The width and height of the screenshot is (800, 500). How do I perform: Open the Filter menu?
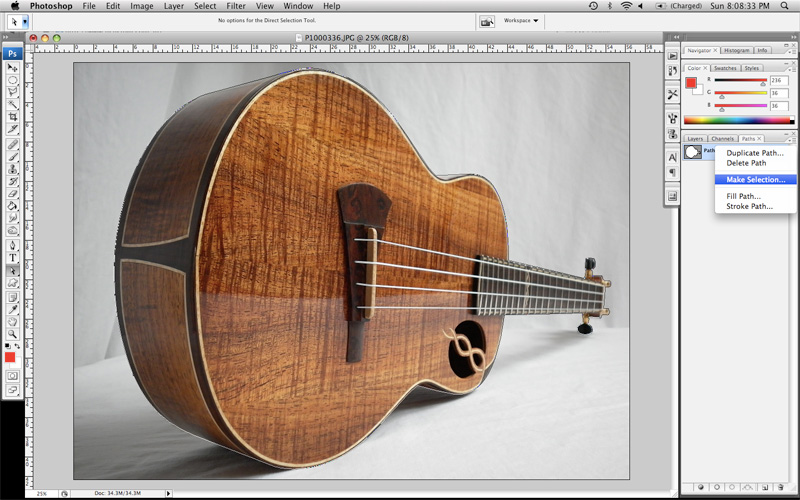click(236, 6)
